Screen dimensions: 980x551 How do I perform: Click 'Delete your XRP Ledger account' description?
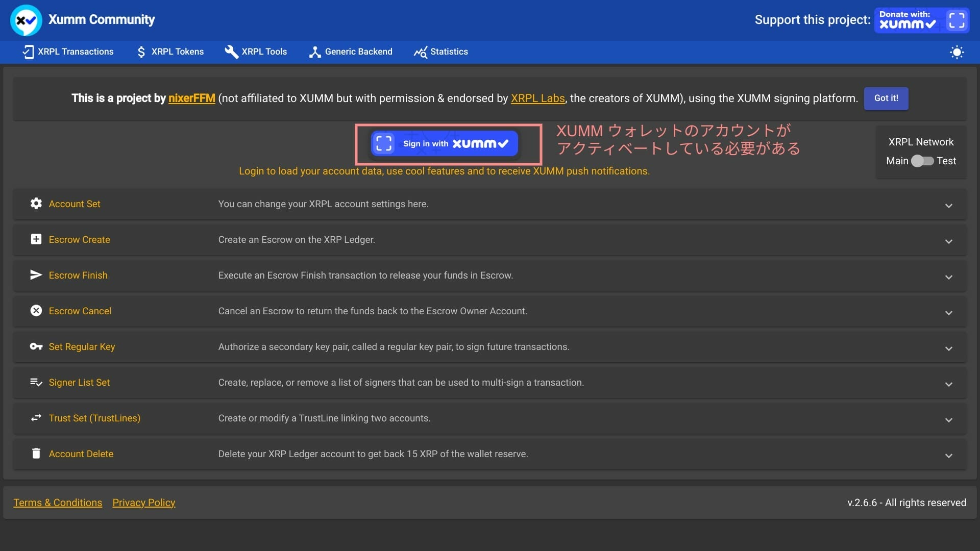click(373, 454)
